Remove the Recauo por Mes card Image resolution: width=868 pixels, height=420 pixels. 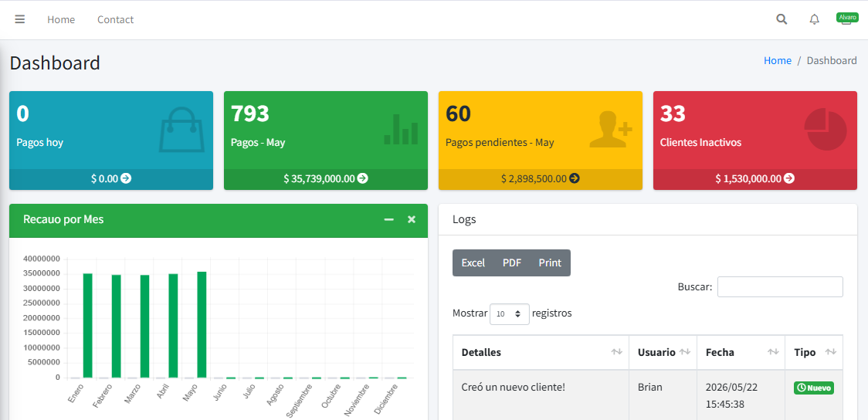(x=412, y=220)
